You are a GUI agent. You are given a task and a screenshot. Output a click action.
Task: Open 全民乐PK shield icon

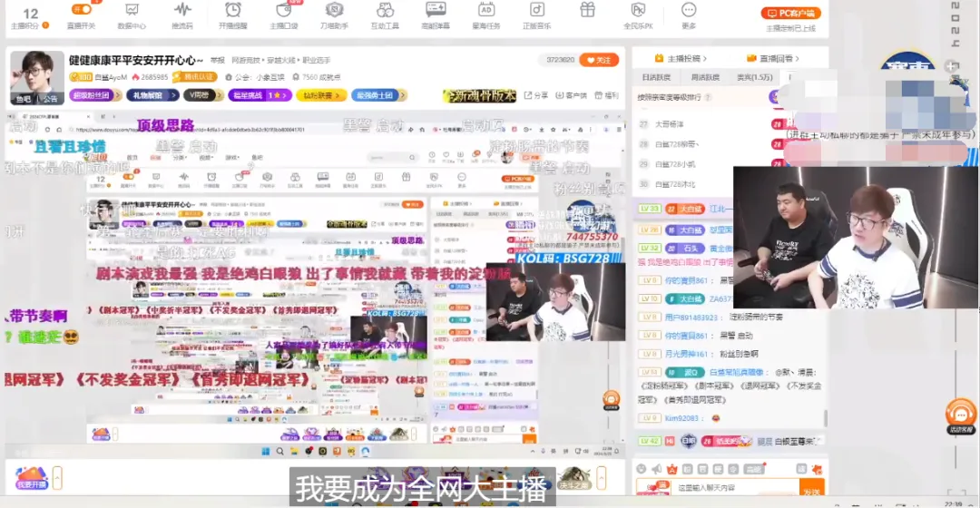[638, 10]
